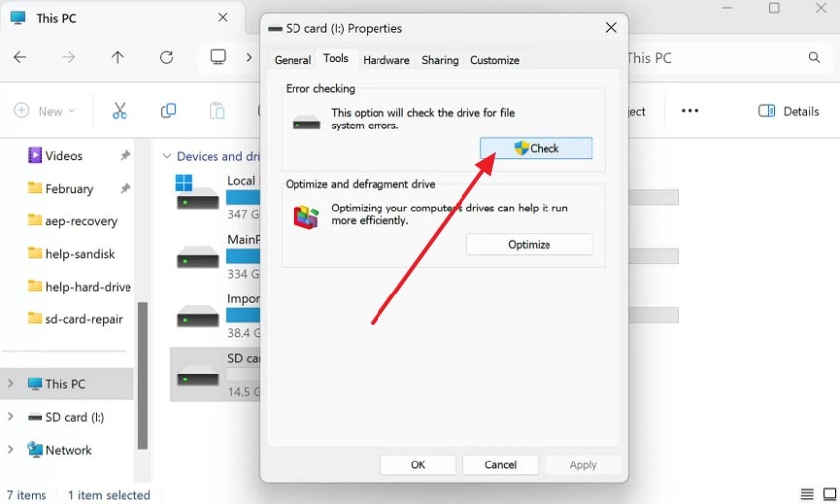840x504 pixels.
Task: Refresh the File Explorer view
Action: 167,57
